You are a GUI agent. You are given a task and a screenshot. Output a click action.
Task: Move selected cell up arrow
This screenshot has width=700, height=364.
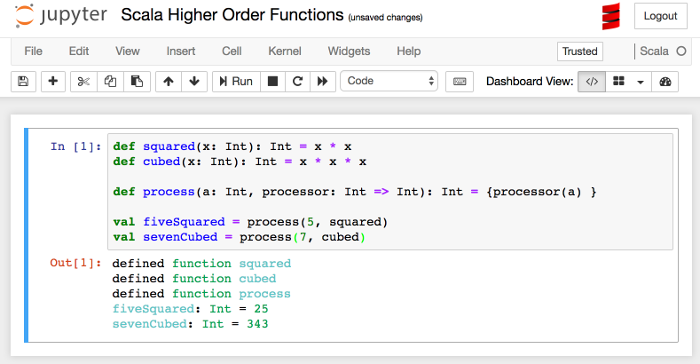pyautogui.click(x=168, y=81)
